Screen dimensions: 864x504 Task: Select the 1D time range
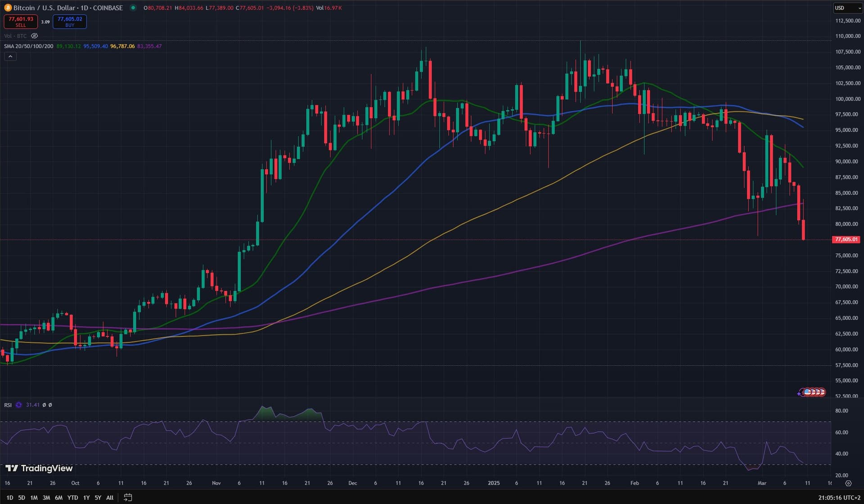click(10, 498)
